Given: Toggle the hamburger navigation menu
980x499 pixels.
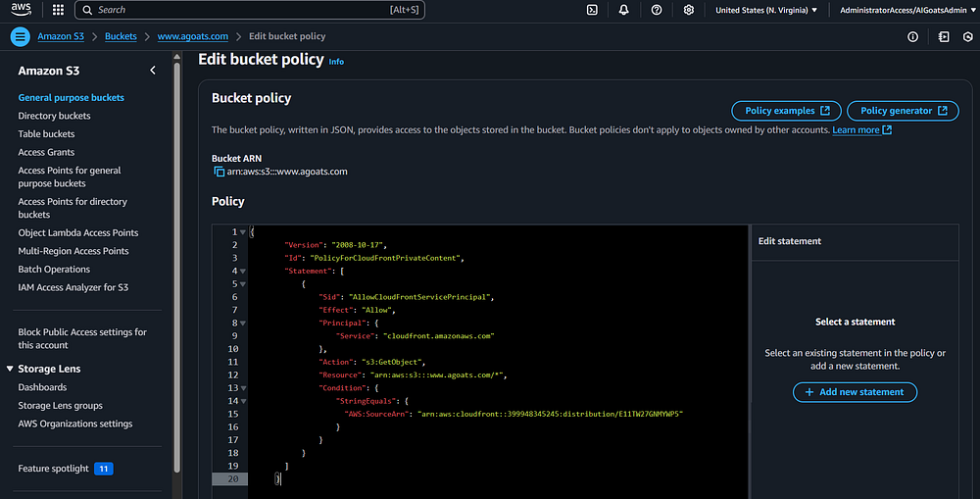Looking at the screenshot, I should (x=20, y=36).
